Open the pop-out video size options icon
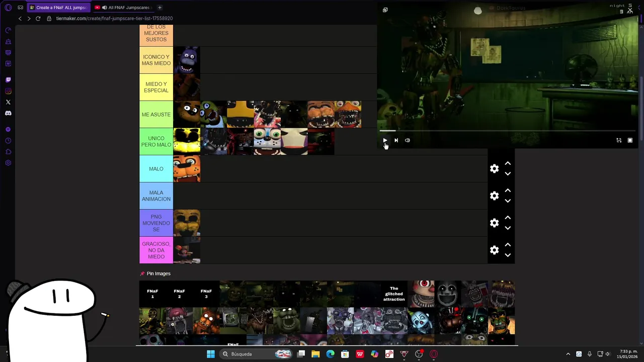 click(619, 140)
